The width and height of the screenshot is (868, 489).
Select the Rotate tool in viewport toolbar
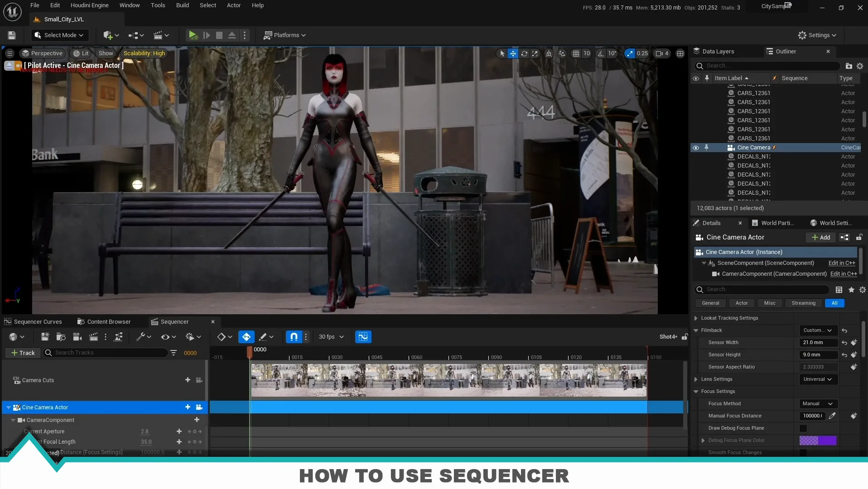pos(524,53)
